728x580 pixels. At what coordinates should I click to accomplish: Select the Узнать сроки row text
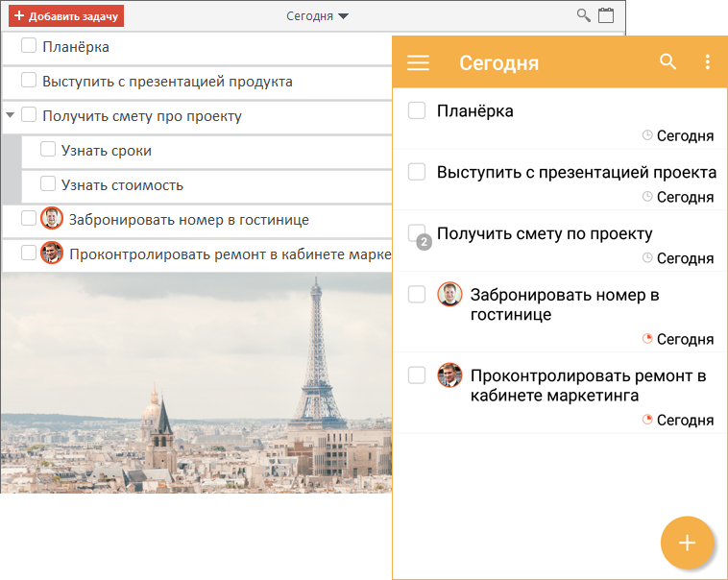[x=107, y=151]
